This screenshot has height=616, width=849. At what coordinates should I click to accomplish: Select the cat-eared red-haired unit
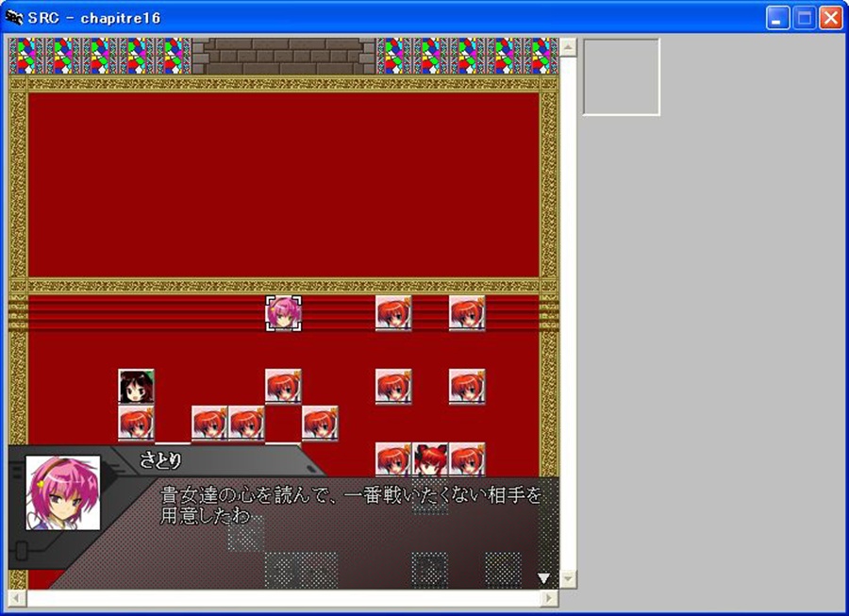click(430, 460)
